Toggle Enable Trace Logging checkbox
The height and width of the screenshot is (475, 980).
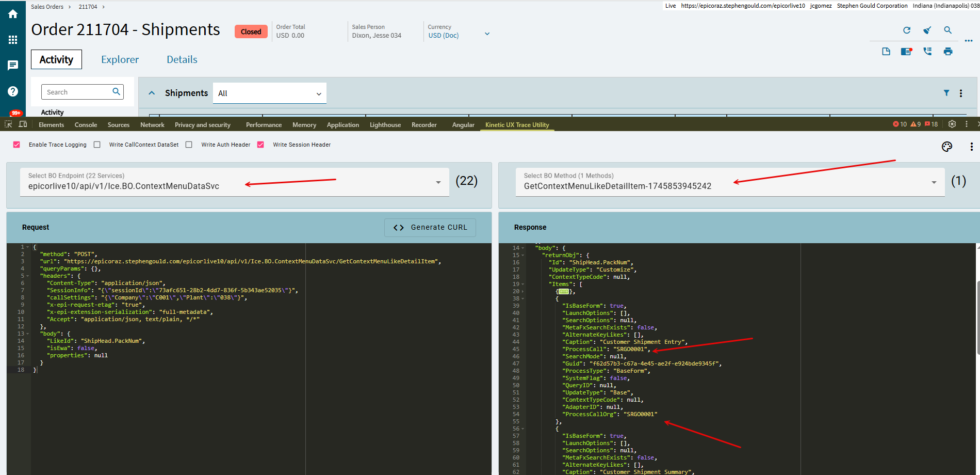click(x=17, y=145)
